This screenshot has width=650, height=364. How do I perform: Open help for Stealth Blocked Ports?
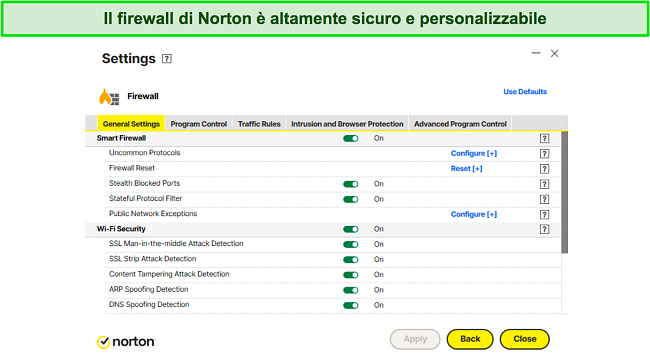pyautogui.click(x=544, y=184)
